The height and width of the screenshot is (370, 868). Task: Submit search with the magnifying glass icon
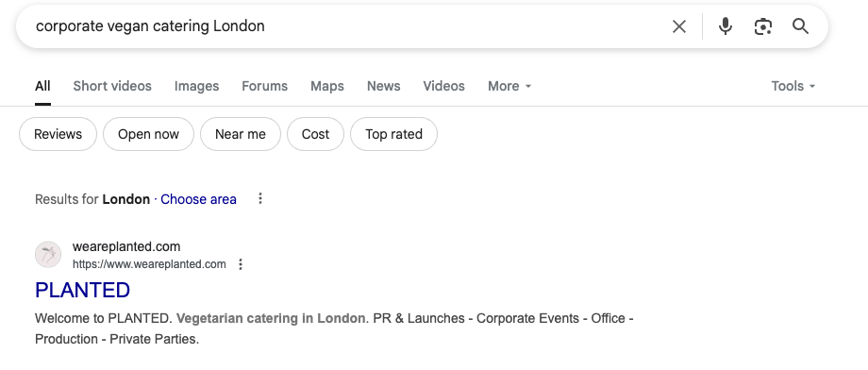pyautogui.click(x=800, y=26)
